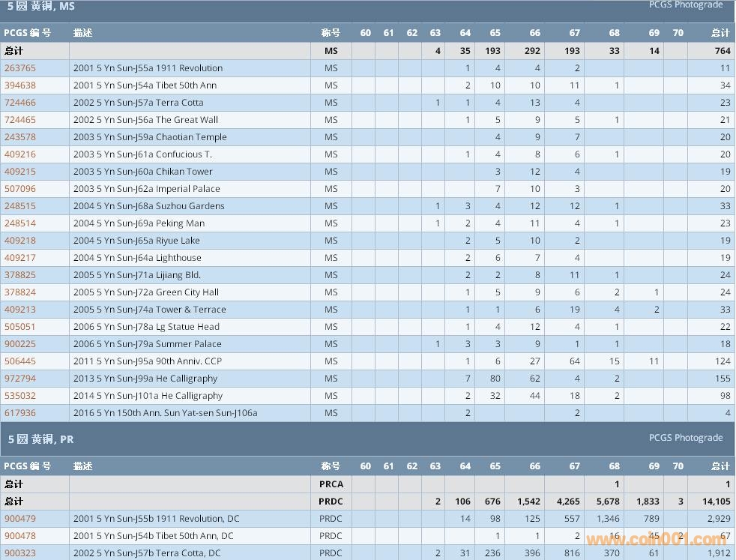Open PCGS number 507096 entry

pos(20,189)
